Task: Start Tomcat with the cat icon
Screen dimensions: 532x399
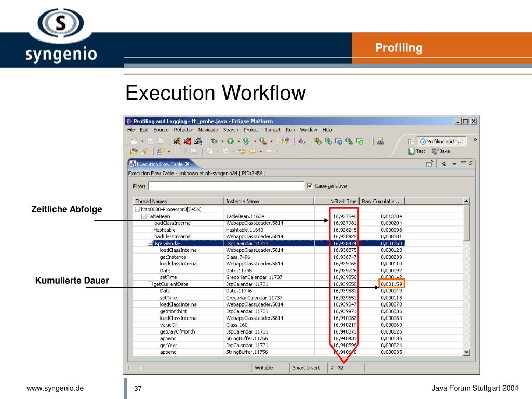Action: pyautogui.click(x=177, y=141)
